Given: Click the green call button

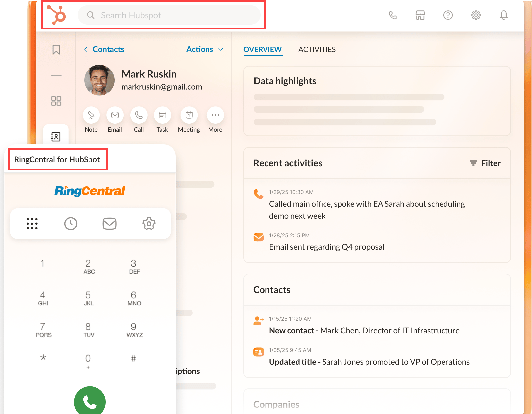Looking at the screenshot, I should tap(90, 400).
